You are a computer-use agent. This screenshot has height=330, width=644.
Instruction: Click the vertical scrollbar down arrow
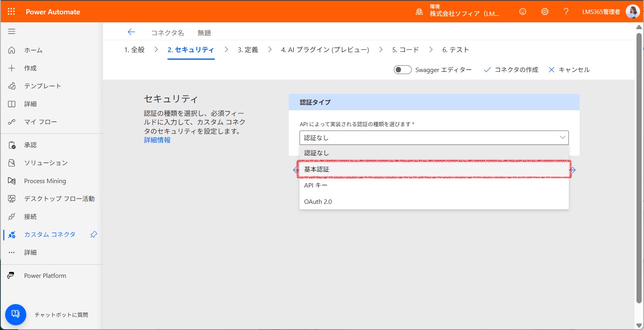(x=639, y=326)
